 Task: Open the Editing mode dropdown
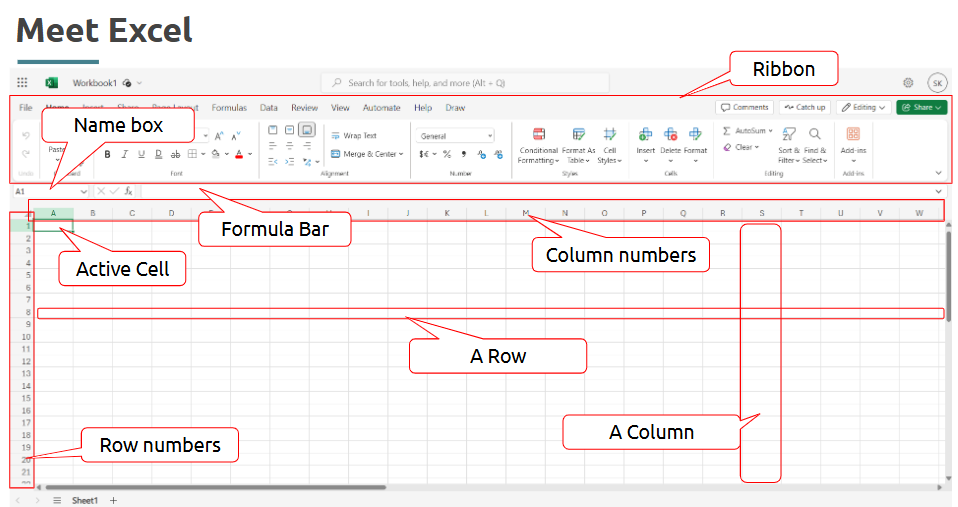pyautogui.click(x=863, y=107)
